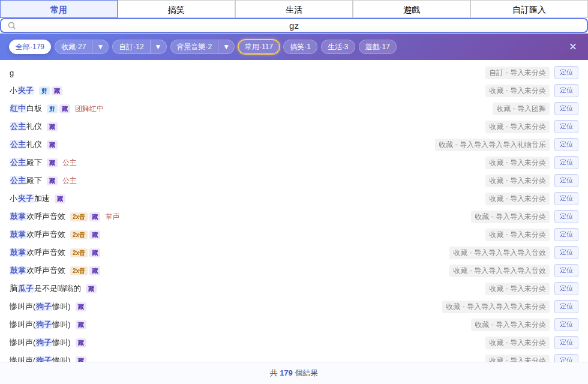Click the 剪 badge on 小夹子 row
This screenshot has height=384, width=588.
coord(44,91)
